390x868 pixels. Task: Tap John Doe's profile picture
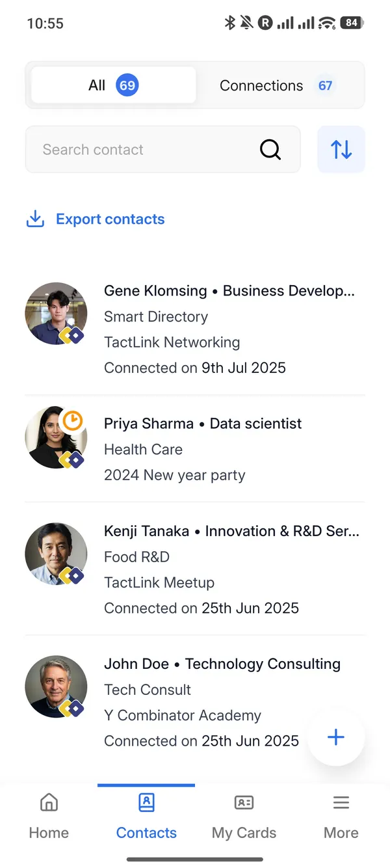click(x=56, y=686)
